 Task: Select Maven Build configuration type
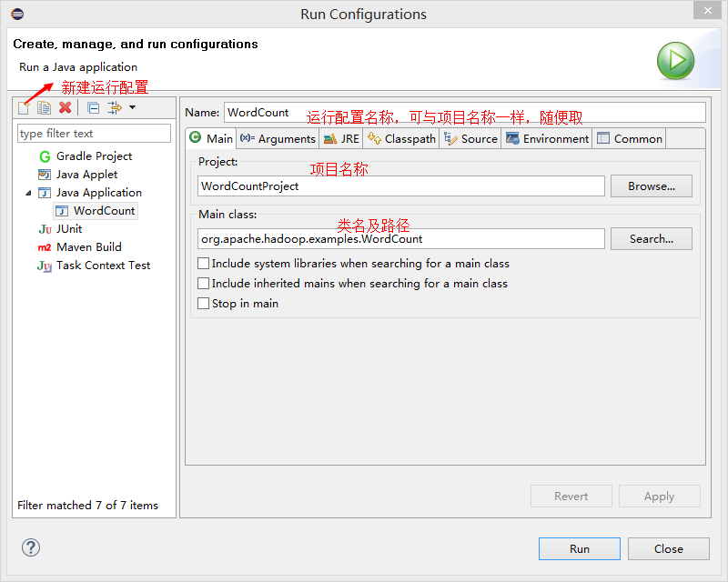coord(88,247)
